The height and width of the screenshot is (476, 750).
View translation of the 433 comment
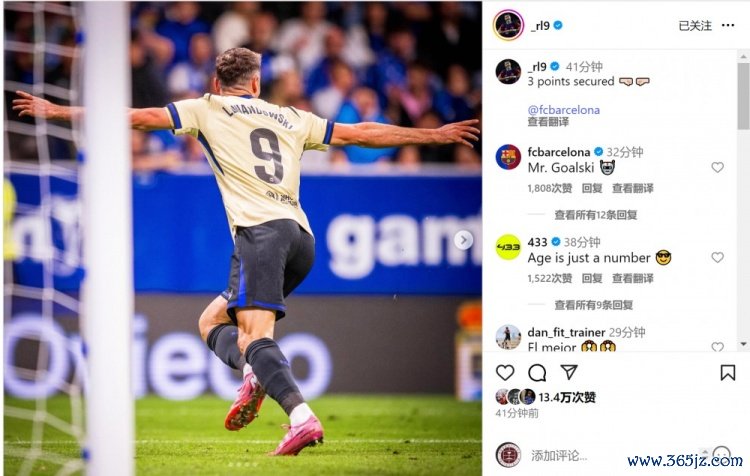click(632, 278)
